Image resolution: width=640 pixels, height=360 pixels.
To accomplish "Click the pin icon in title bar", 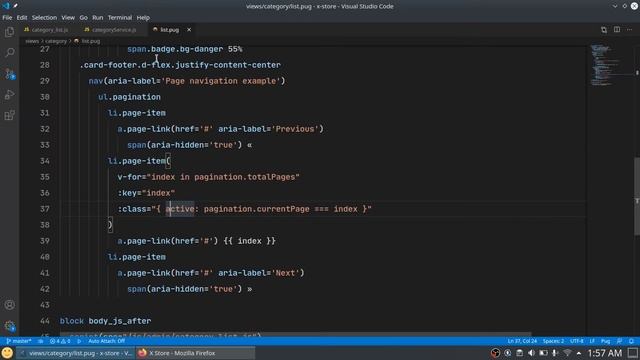I will (x=16, y=6).
